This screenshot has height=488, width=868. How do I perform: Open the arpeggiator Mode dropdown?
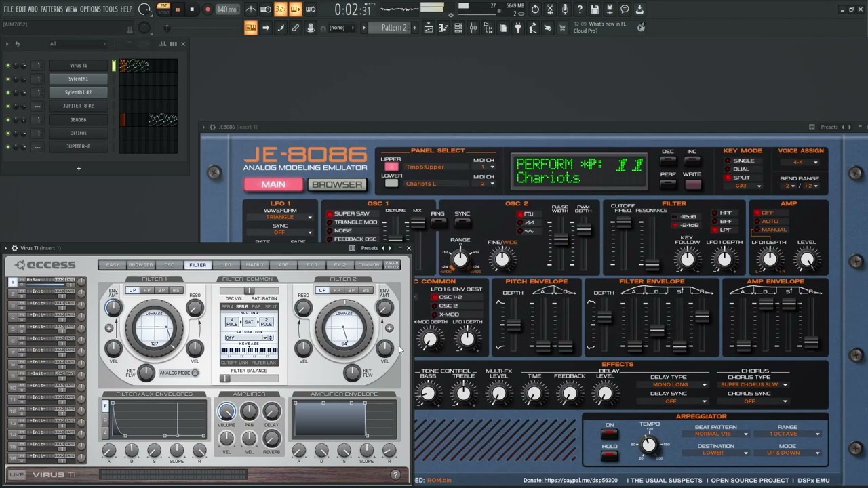tap(787, 453)
